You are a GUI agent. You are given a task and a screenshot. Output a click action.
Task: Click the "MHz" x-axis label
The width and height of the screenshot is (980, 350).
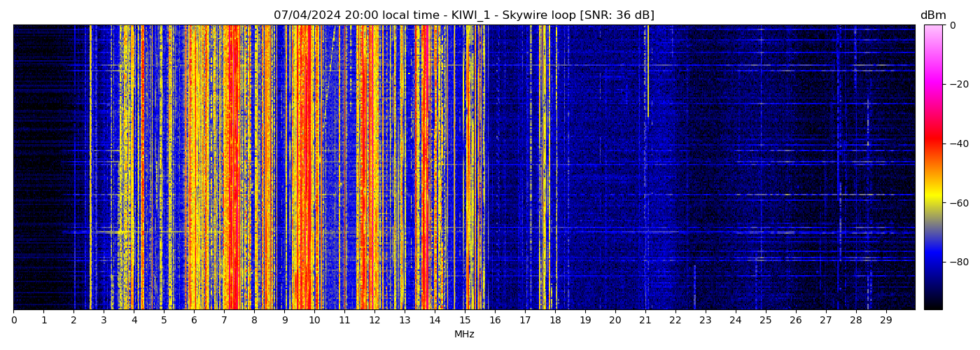tap(464, 335)
